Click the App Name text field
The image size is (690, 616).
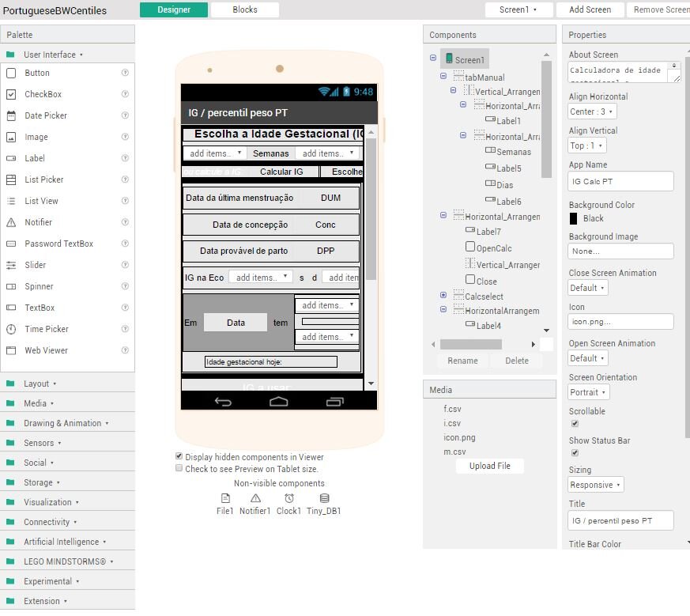coord(620,181)
